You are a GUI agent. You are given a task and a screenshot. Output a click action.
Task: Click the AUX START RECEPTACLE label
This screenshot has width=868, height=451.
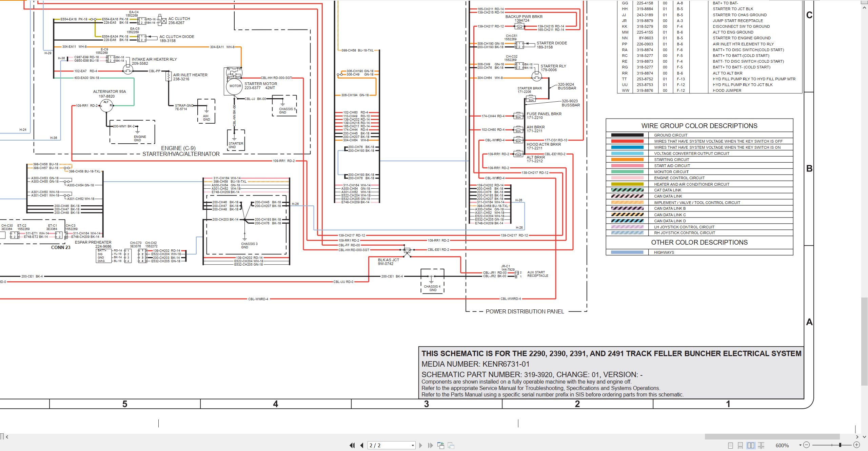(537, 274)
